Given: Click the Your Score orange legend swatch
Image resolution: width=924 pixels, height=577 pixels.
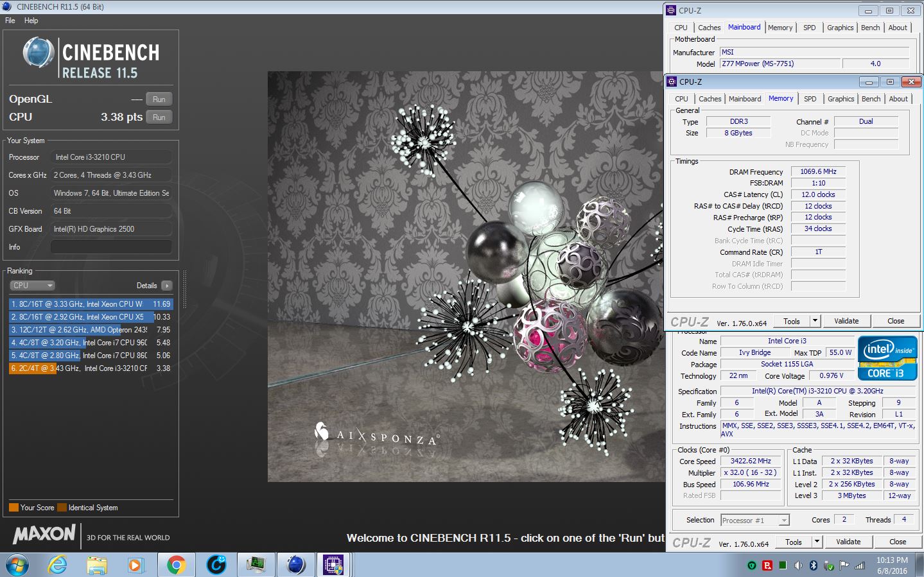Looking at the screenshot, I should point(13,508).
